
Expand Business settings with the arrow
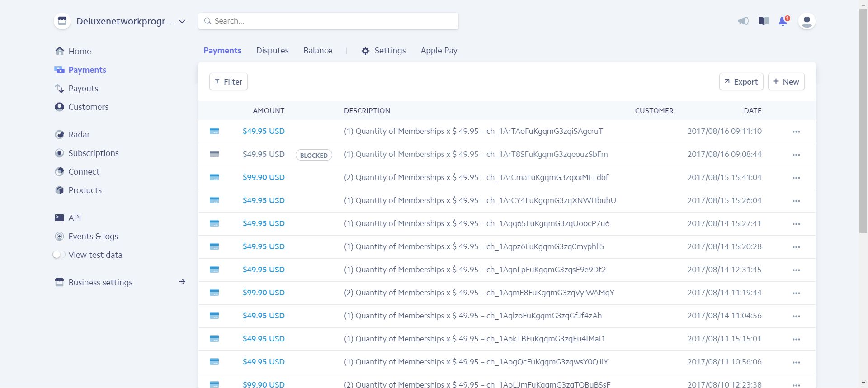pos(182,282)
